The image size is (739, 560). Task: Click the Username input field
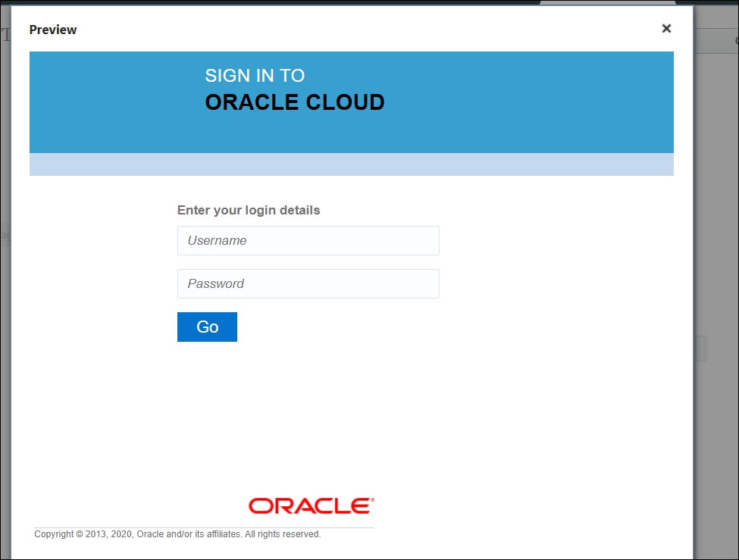tap(308, 240)
